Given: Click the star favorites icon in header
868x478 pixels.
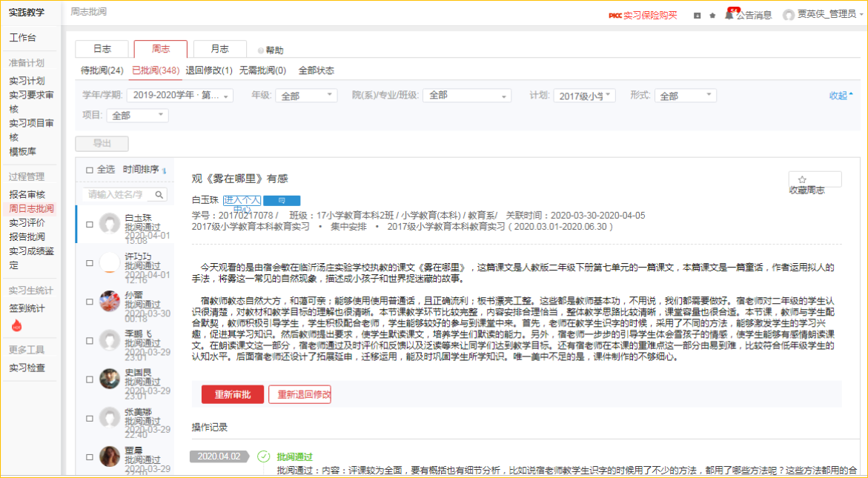Looking at the screenshot, I should (712, 15).
